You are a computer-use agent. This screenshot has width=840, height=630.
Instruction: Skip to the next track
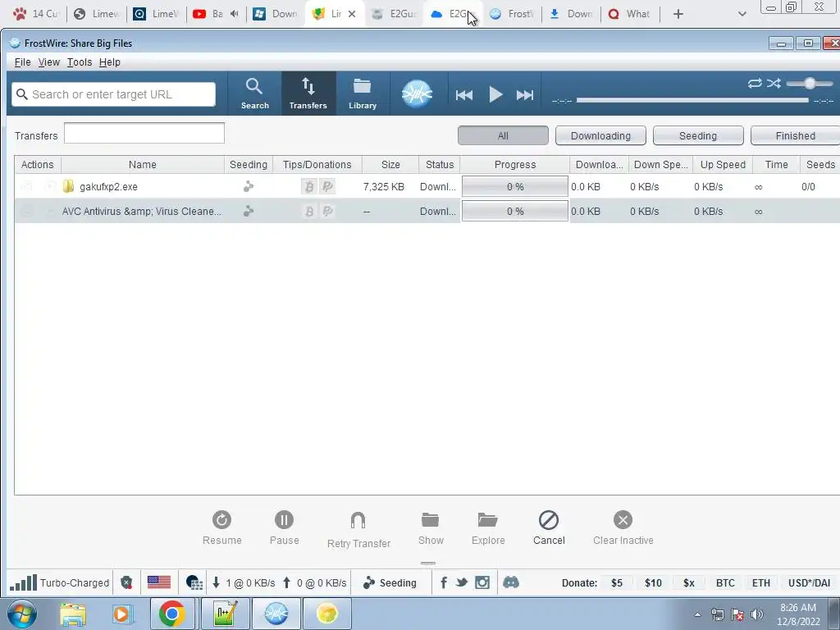pos(525,95)
